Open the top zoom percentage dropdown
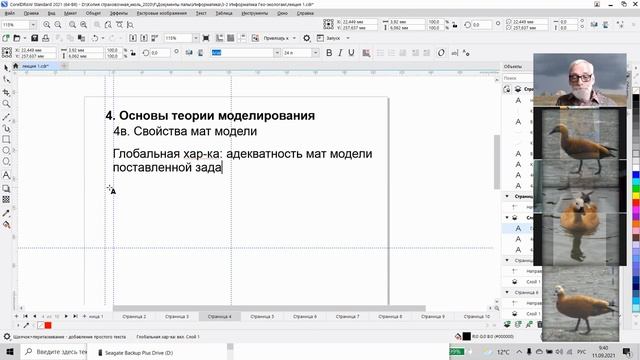 tap(33, 24)
